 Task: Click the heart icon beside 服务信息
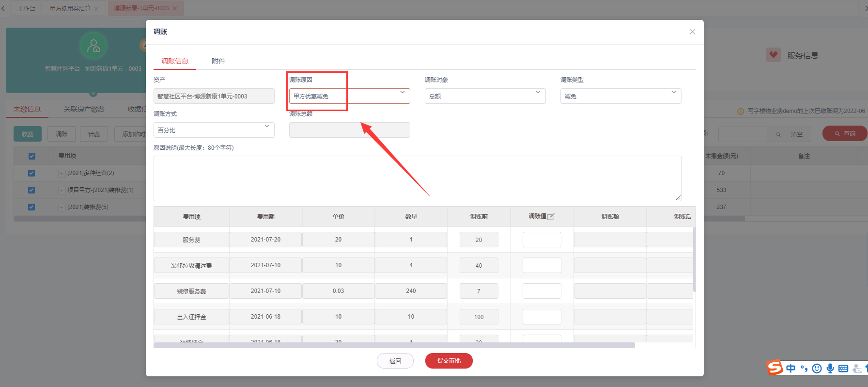(x=774, y=55)
